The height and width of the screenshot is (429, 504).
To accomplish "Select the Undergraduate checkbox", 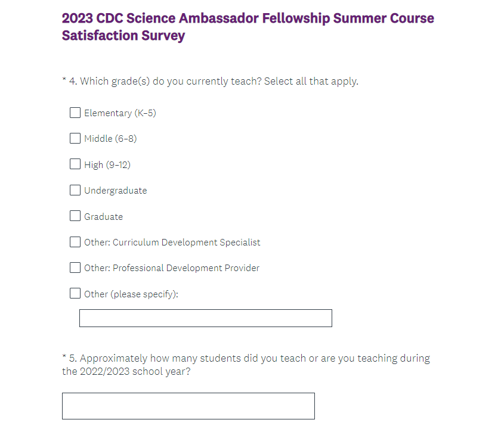I will (x=75, y=190).
